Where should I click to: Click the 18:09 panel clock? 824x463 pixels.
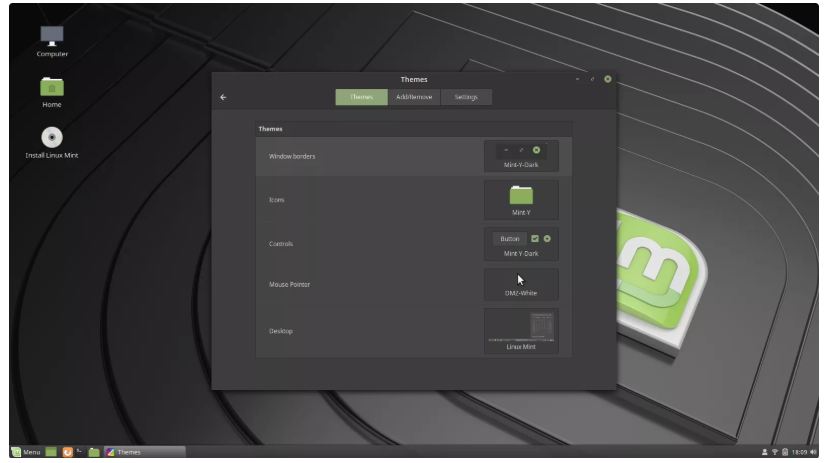pyautogui.click(x=799, y=452)
